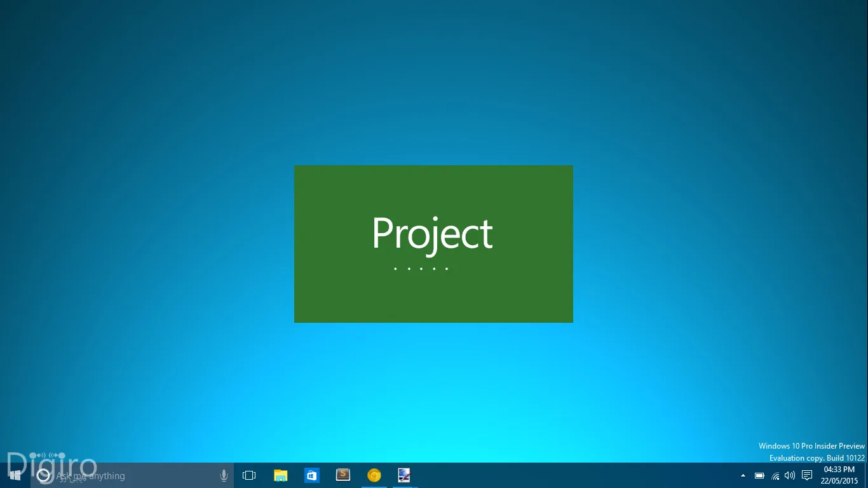Viewport: 868px width, 488px height.
Task: Launch File Explorer from the taskbar
Action: click(280, 475)
